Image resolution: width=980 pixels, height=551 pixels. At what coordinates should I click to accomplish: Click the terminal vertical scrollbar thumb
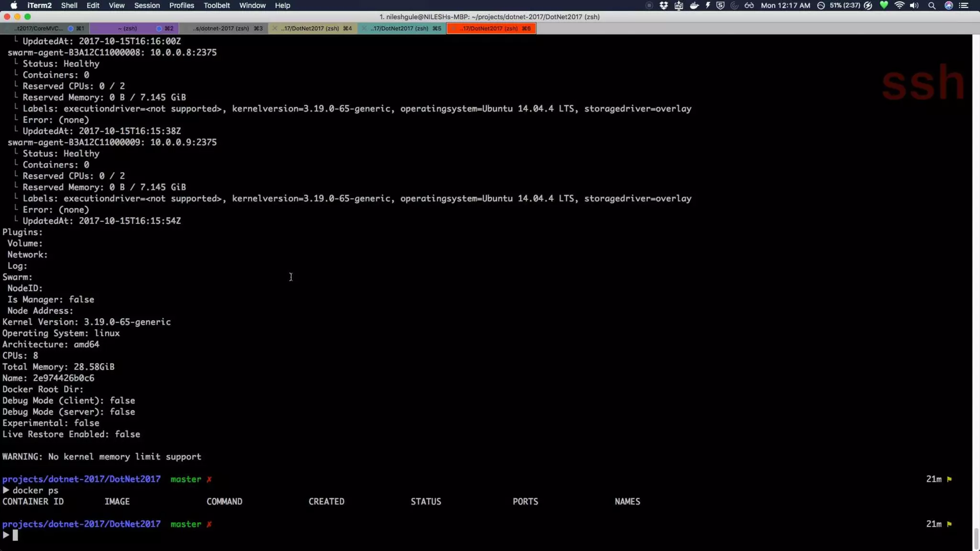[x=976, y=538]
